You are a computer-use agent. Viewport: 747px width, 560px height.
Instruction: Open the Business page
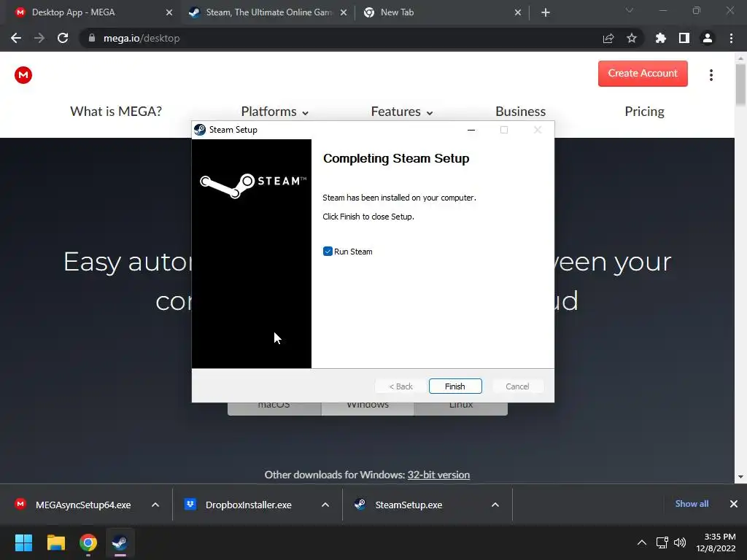tap(520, 112)
